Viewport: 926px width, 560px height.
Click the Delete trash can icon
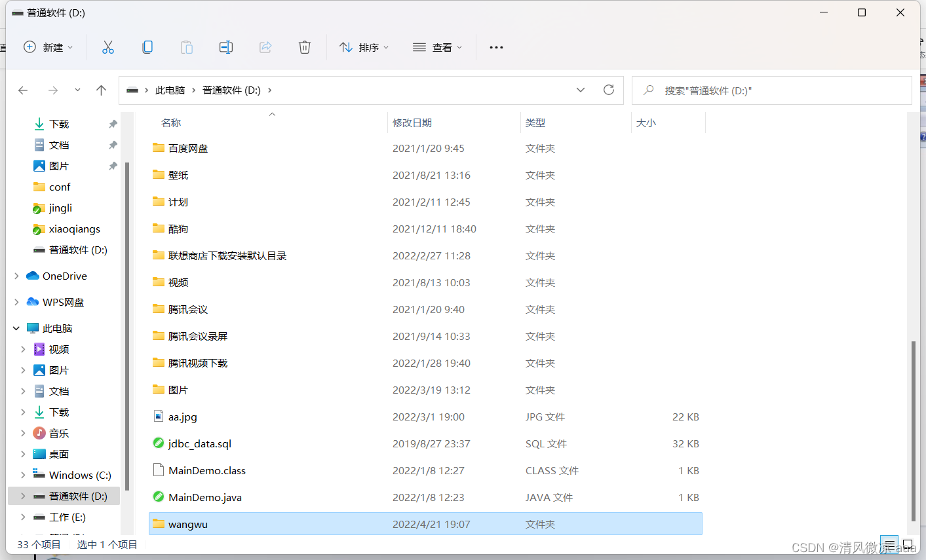(305, 47)
